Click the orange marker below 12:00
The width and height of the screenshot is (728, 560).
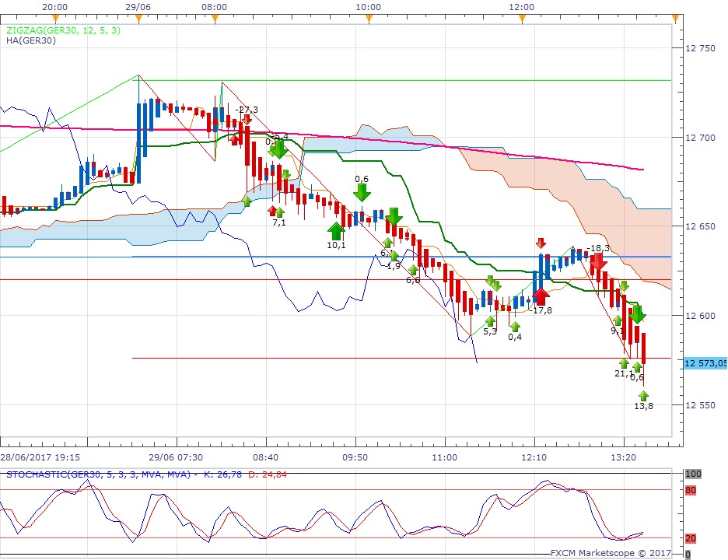(522, 19)
